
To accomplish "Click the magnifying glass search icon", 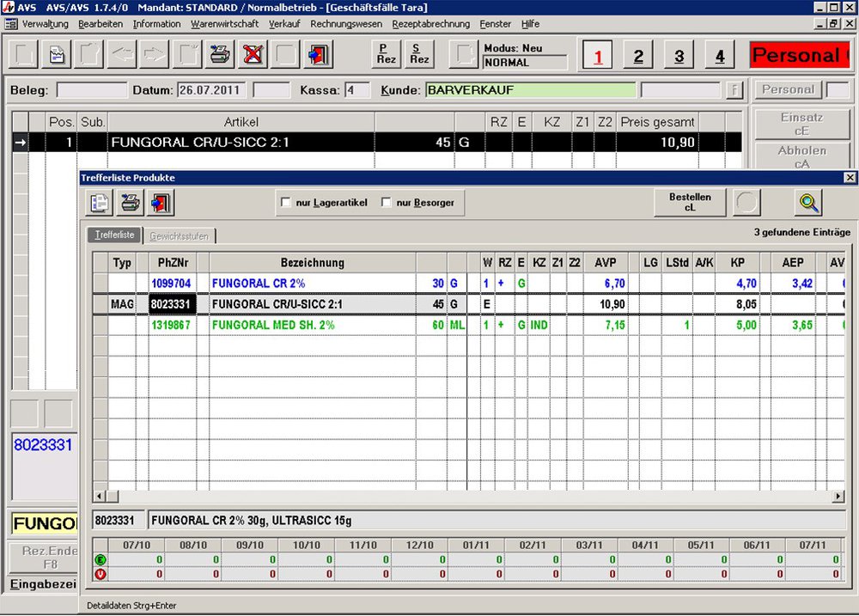I will click(x=808, y=202).
